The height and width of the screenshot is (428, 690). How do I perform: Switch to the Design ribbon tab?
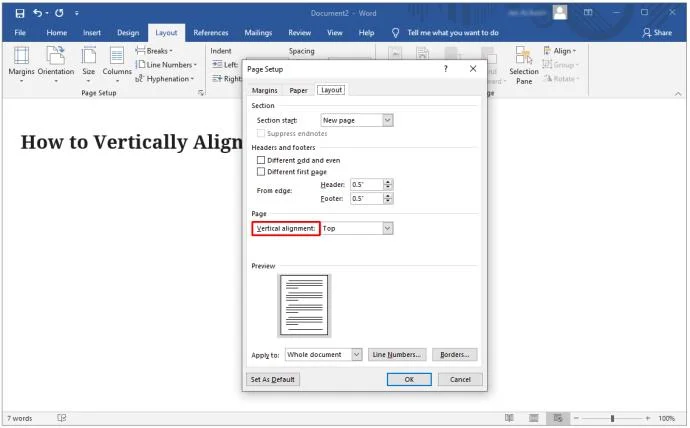(x=128, y=33)
